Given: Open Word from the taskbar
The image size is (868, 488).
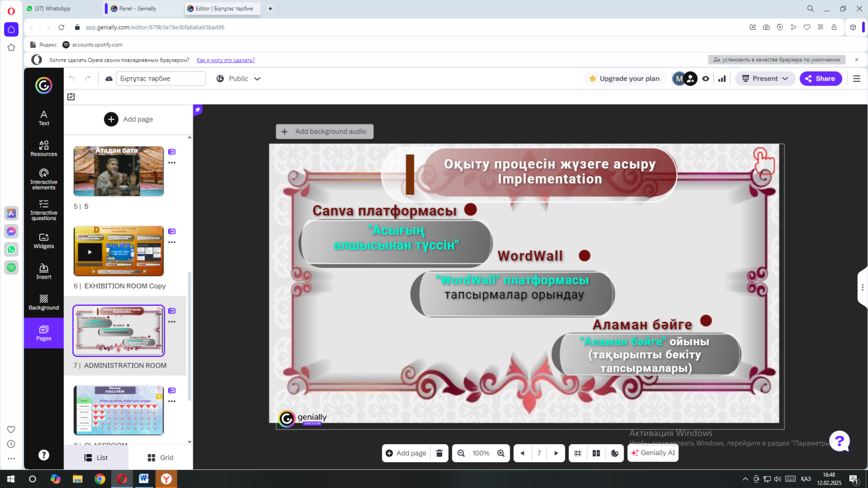Looking at the screenshot, I should coord(144,479).
